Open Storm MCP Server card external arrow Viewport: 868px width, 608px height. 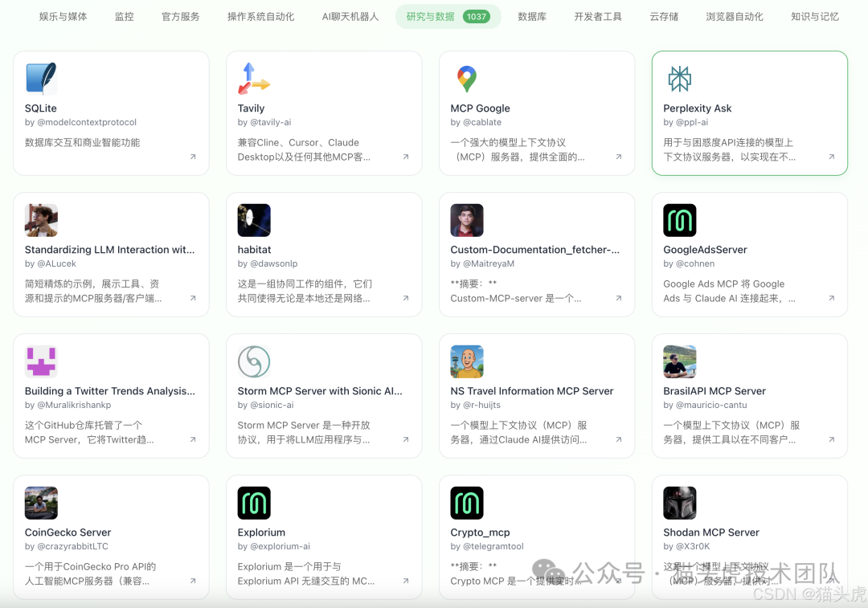click(406, 439)
